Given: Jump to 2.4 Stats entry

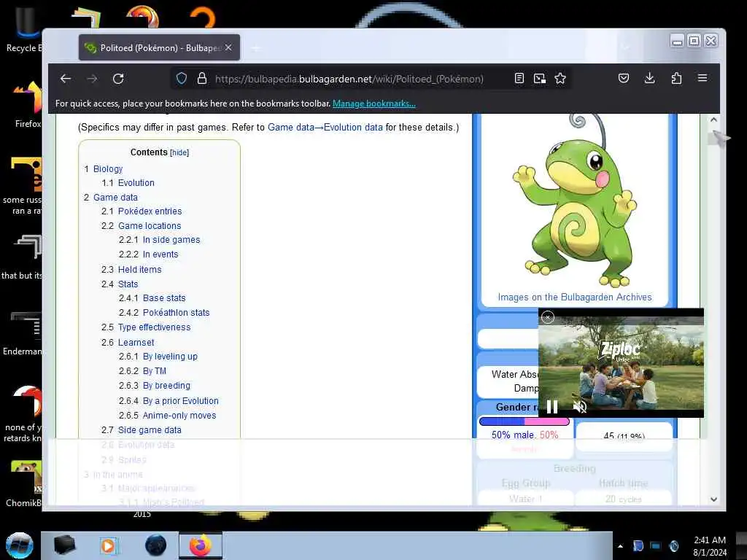Looking at the screenshot, I should pos(128,284).
